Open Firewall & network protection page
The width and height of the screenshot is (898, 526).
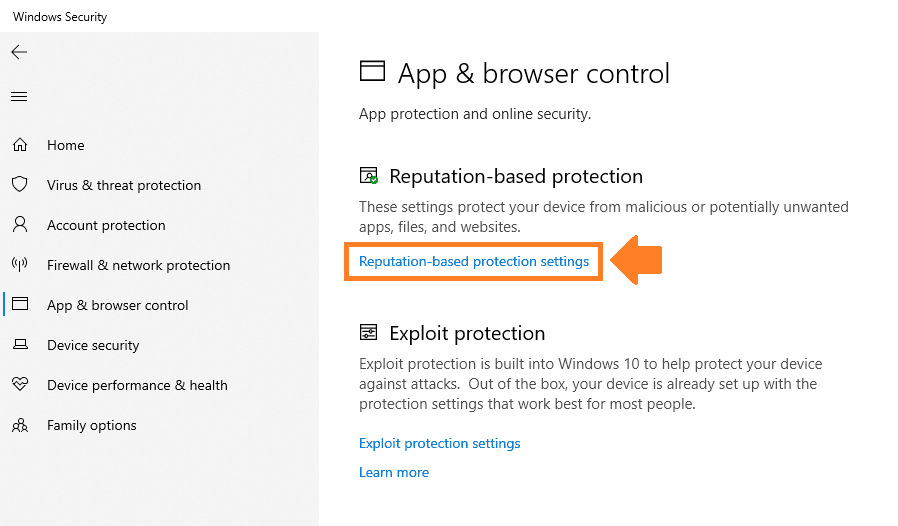[x=139, y=265]
